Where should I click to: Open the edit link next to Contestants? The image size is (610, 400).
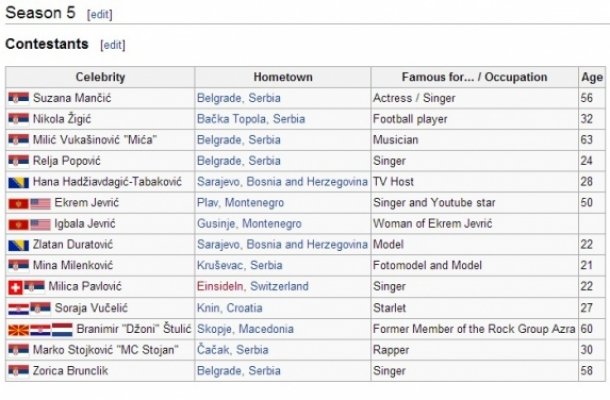coord(113,45)
